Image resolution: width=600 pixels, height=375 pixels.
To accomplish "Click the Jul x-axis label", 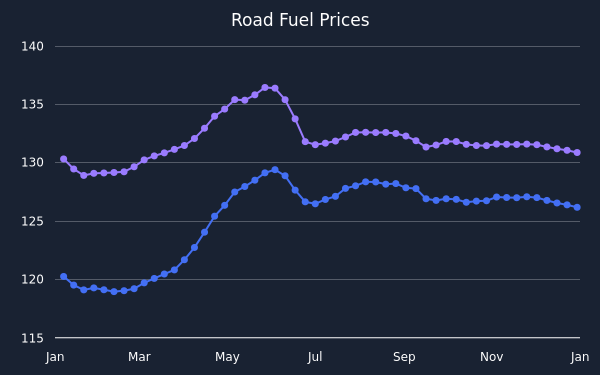I will pos(315,357).
